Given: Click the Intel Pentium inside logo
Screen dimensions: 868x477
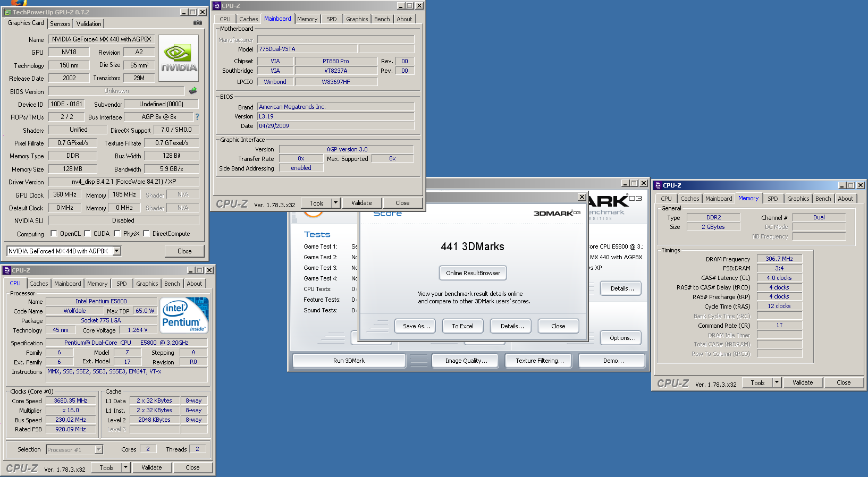Looking at the screenshot, I should click(x=184, y=315).
